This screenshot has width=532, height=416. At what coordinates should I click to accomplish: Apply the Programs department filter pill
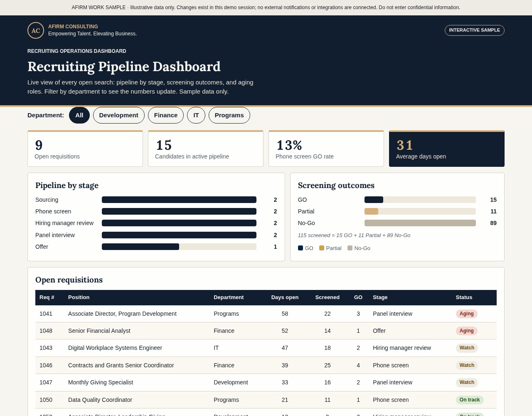(229, 115)
